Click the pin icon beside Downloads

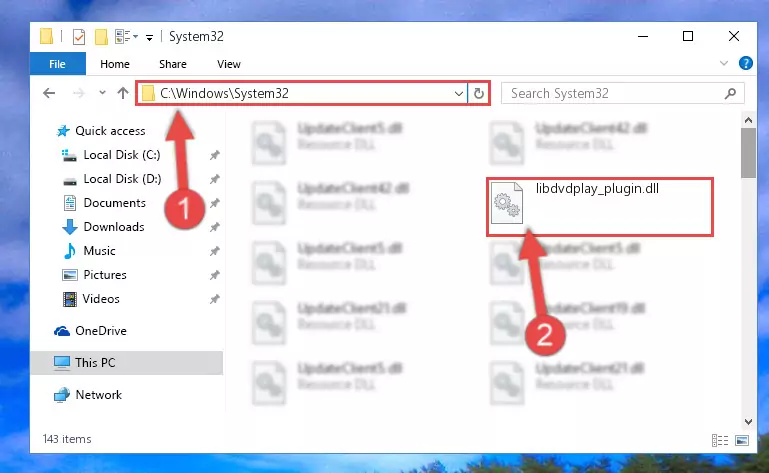click(x=214, y=228)
